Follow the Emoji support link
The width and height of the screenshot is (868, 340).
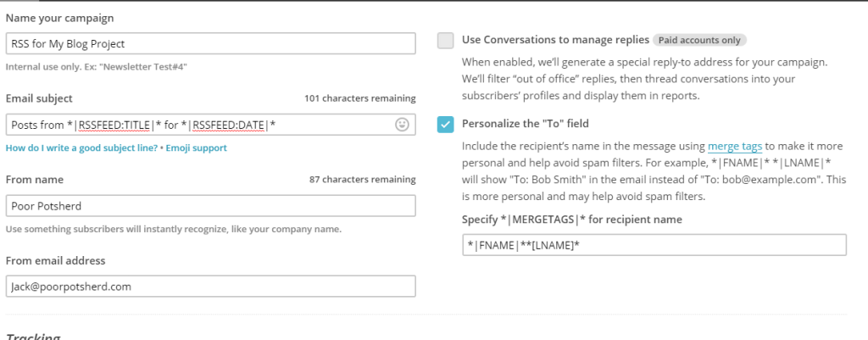196,148
